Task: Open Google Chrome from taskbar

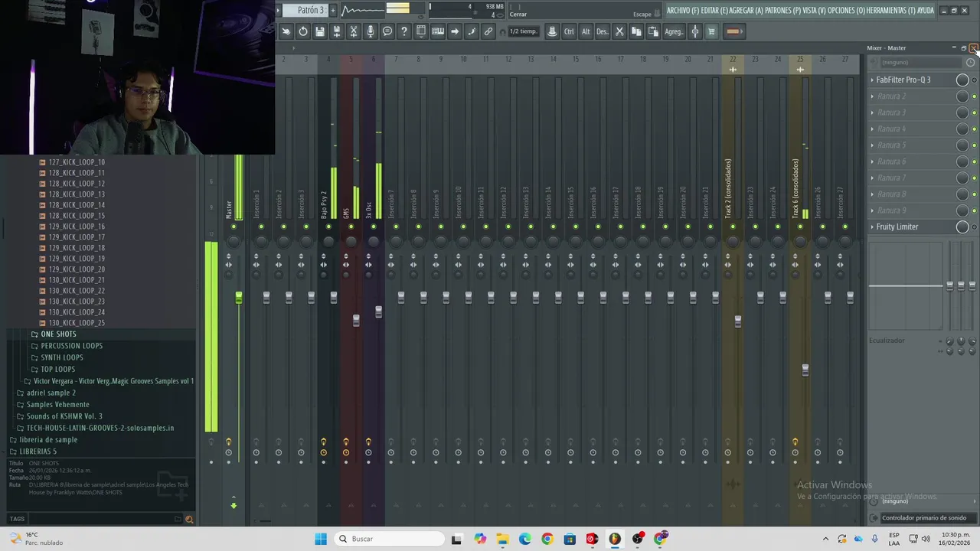Action: [547, 539]
